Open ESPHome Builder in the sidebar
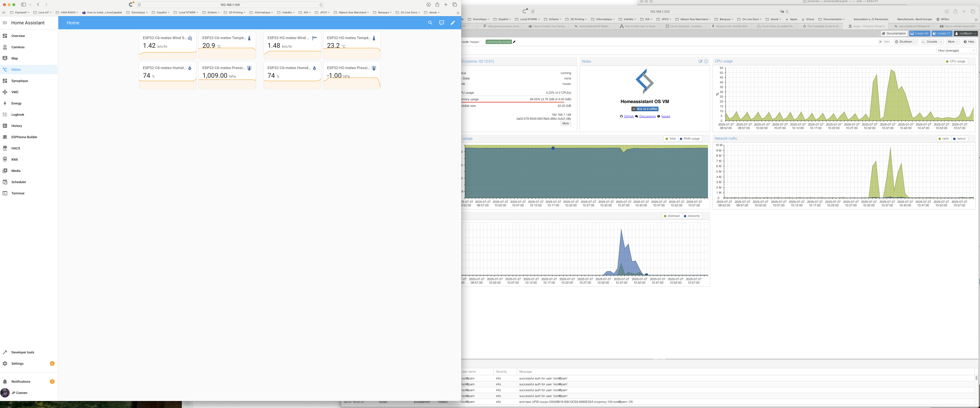 tap(24, 137)
